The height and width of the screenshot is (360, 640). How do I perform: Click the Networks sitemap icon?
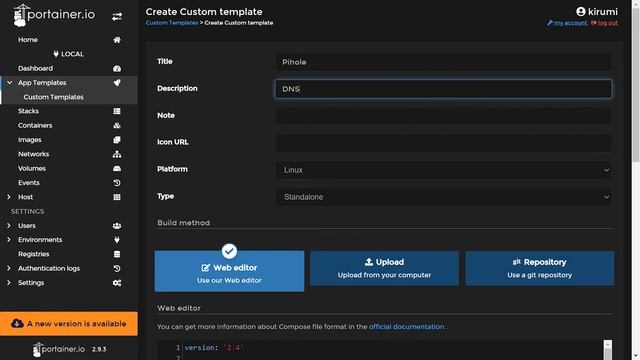pos(117,154)
